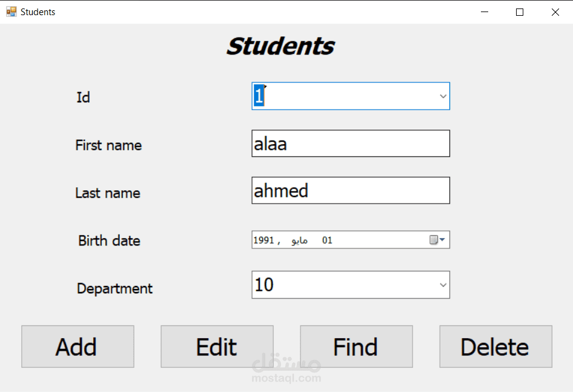The width and height of the screenshot is (573, 392).
Task: Focus the First name field containing alaa
Action: pyautogui.click(x=350, y=144)
